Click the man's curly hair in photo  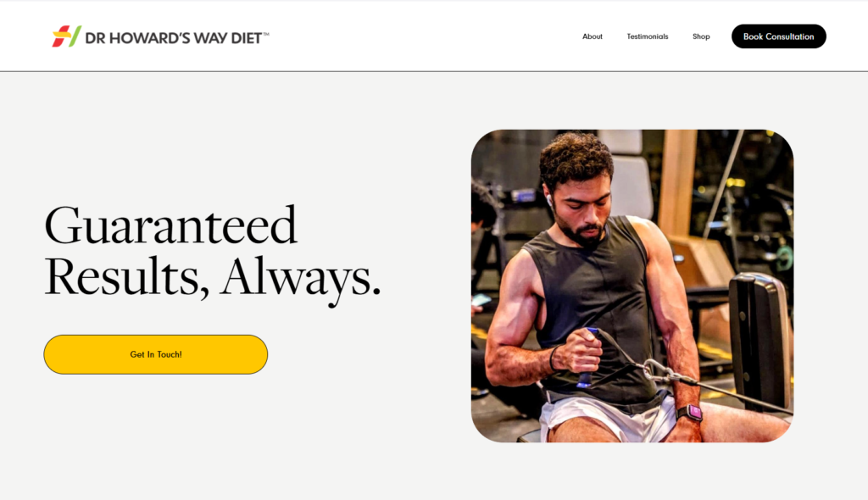click(x=576, y=159)
